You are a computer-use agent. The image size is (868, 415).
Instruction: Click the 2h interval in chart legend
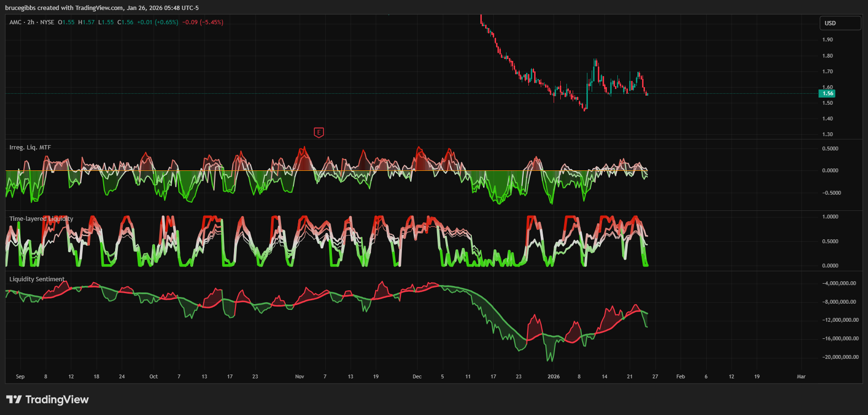[31, 22]
